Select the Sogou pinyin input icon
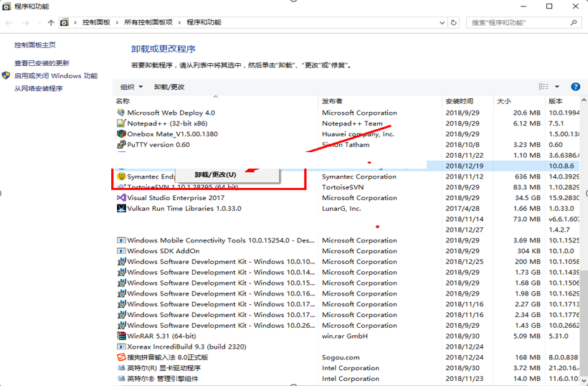 121,357
